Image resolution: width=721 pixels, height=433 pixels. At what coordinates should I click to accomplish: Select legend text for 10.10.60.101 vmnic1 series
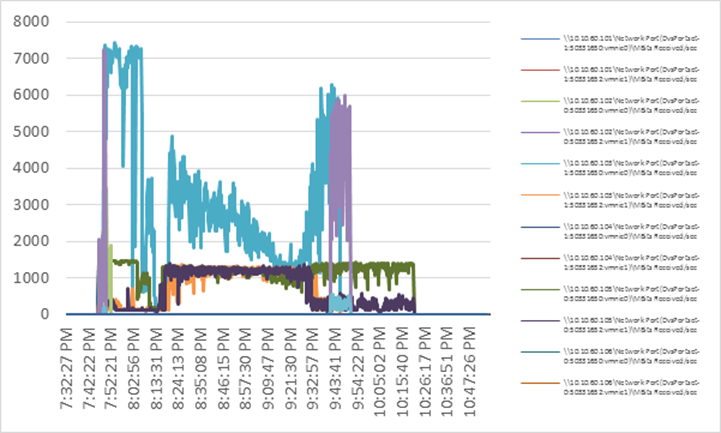pyautogui.click(x=631, y=74)
